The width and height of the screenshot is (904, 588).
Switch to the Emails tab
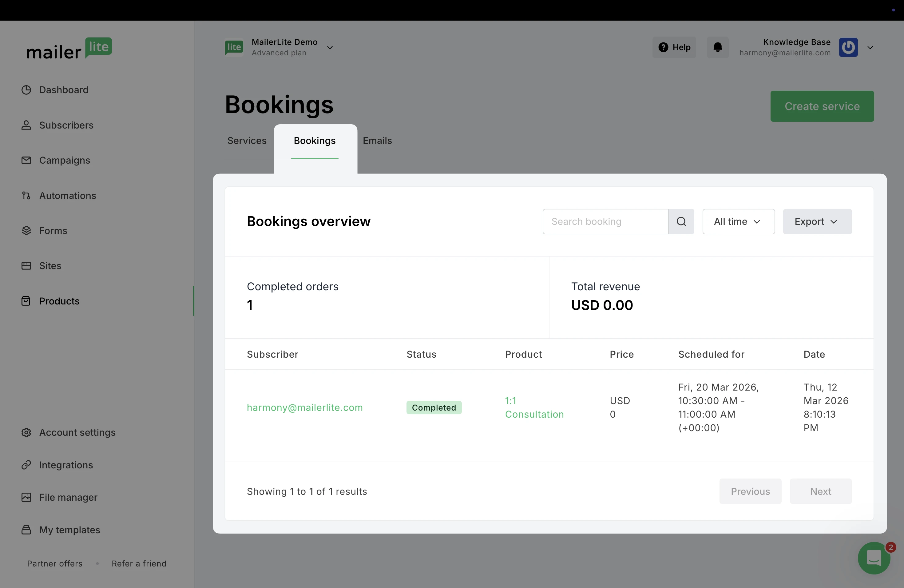377,141
